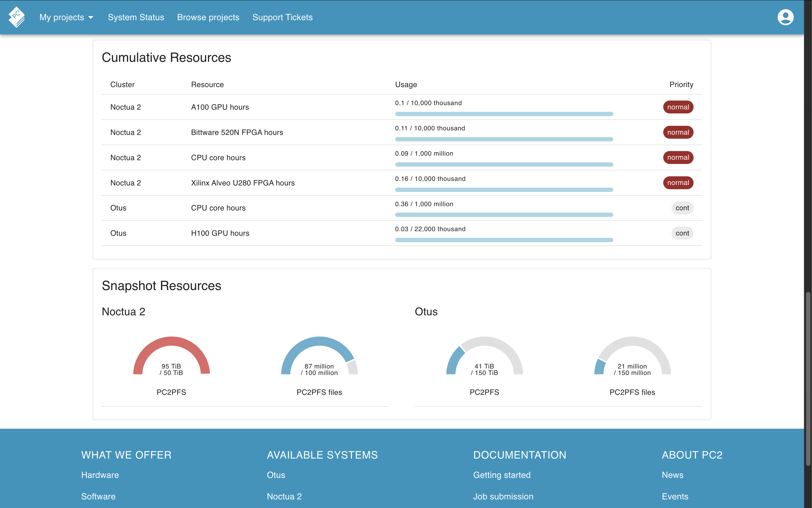Click the Resource column header

point(207,85)
